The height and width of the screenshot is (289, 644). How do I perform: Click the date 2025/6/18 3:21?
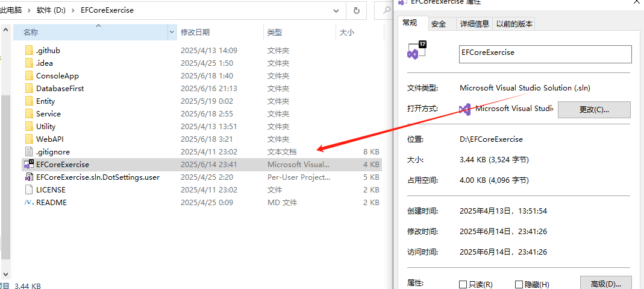(x=207, y=139)
